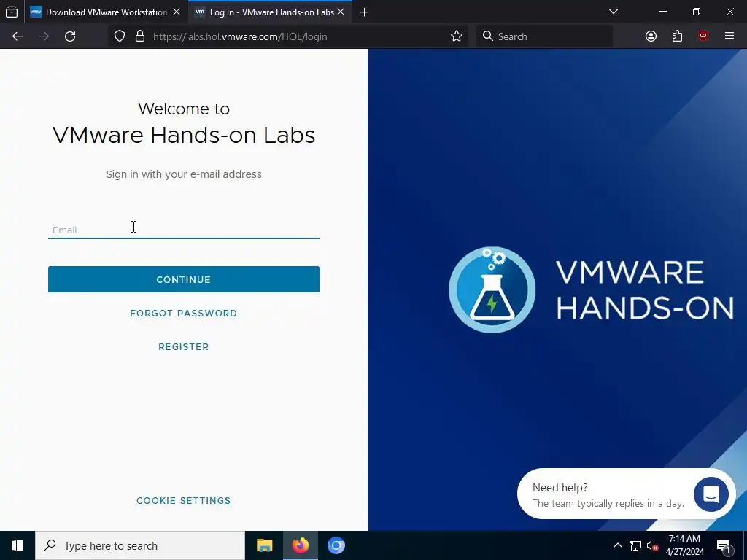Open the notification center icon
Image resolution: width=747 pixels, height=560 pixels.
pyautogui.click(x=723, y=546)
